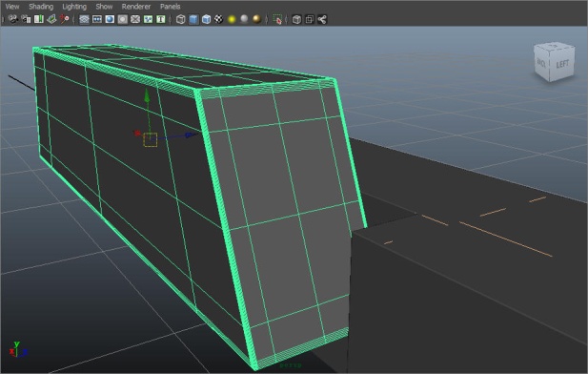Click the X-Ray Joints icon
Screen dimensions: 588x374
click(322, 19)
